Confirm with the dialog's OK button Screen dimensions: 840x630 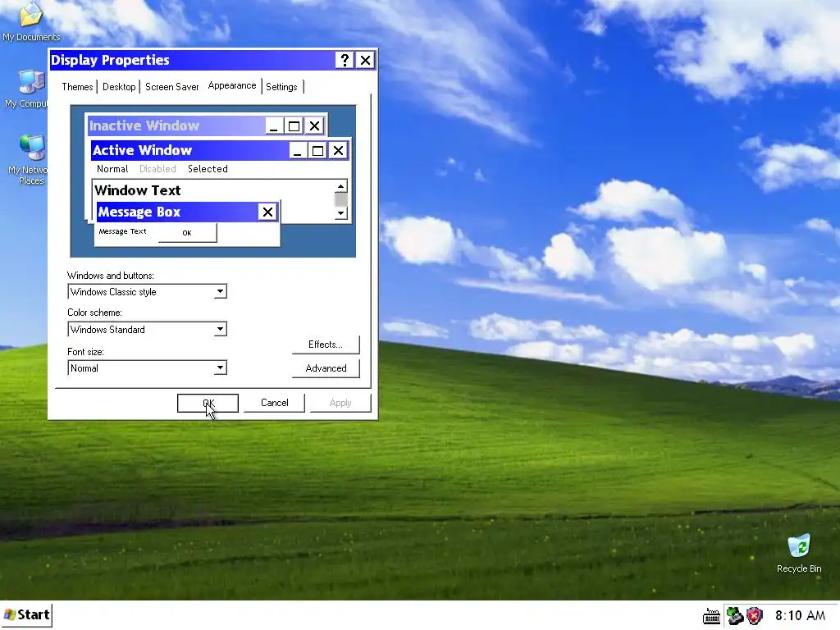coord(208,403)
